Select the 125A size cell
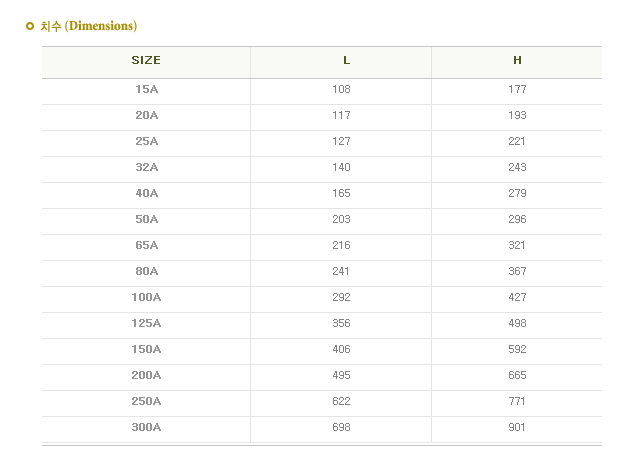This screenshot has width=629, height=469. 146,323
